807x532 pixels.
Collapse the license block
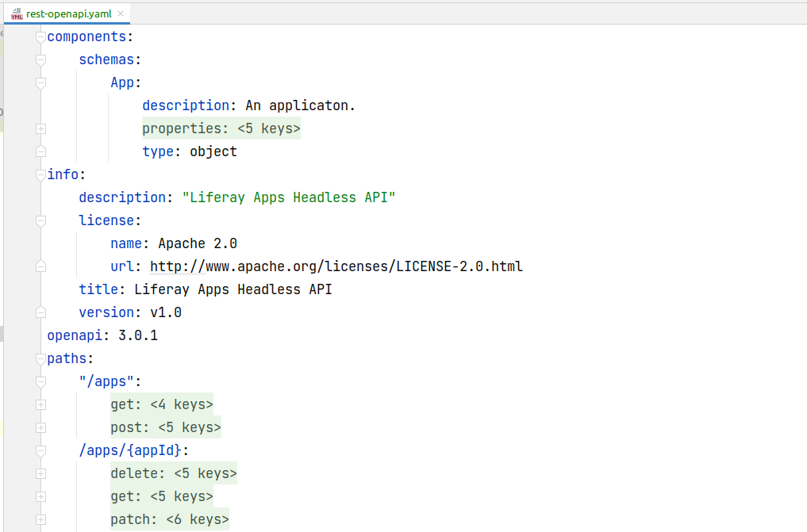click(x=40, y=221)
